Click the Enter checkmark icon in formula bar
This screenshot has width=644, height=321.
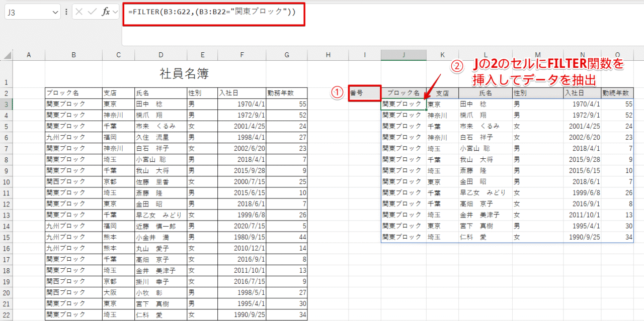(92, 12)
